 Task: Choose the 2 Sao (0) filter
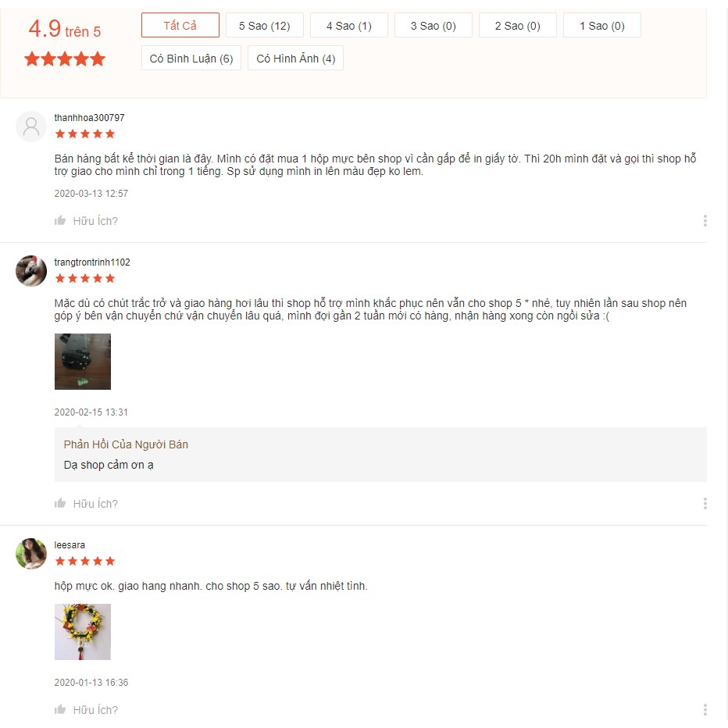coord(518,25)
